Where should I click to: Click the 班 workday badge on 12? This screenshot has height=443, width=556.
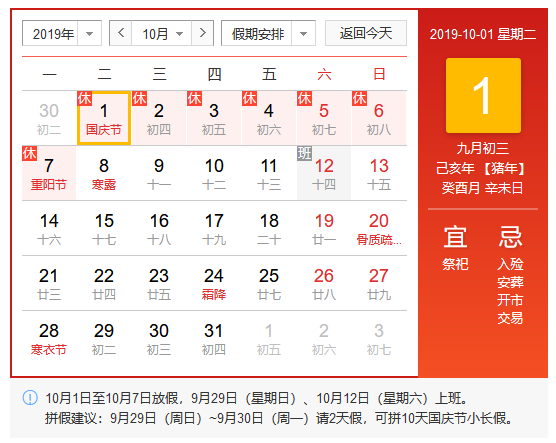click(x=304, y=153)
